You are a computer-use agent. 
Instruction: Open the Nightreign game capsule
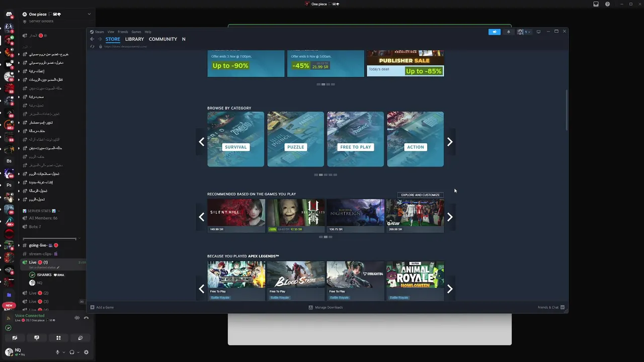click(355, 215)
